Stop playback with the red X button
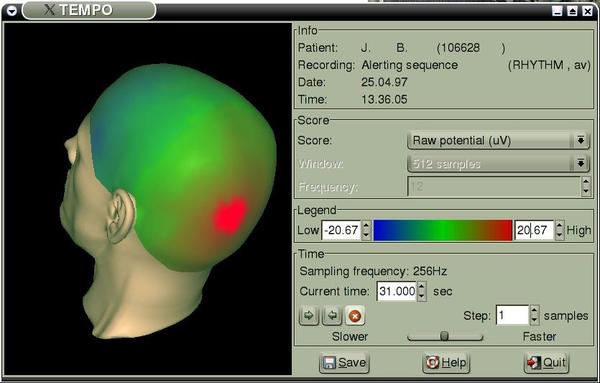 (x=355, y=316)
